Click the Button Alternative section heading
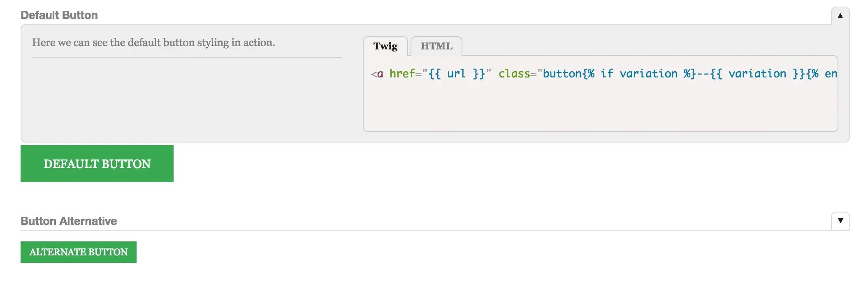 [x=69, y=221]
